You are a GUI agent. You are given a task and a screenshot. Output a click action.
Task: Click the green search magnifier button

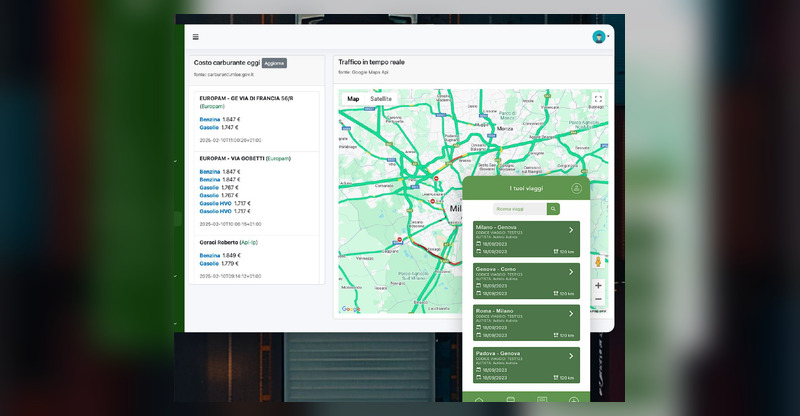[553, 209]
